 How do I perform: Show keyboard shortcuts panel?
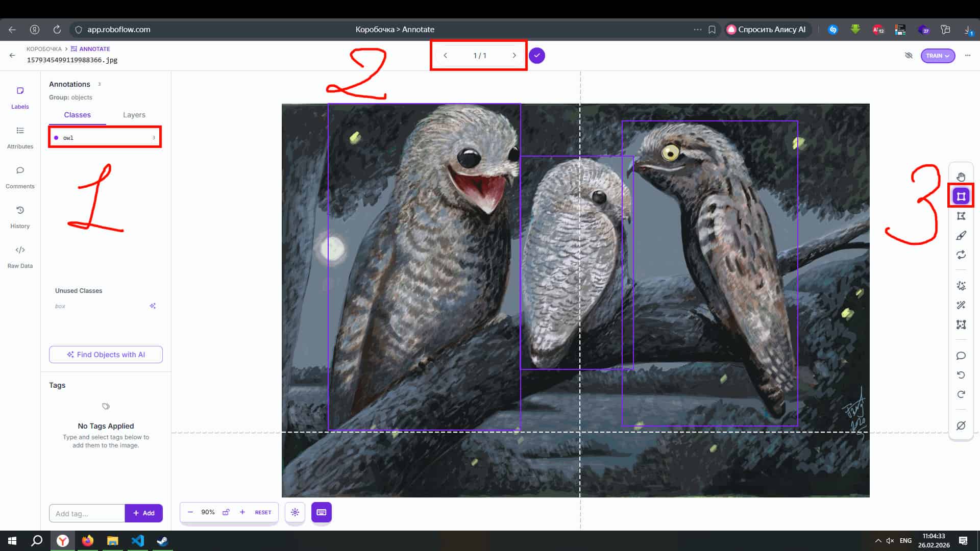(322, 512)
